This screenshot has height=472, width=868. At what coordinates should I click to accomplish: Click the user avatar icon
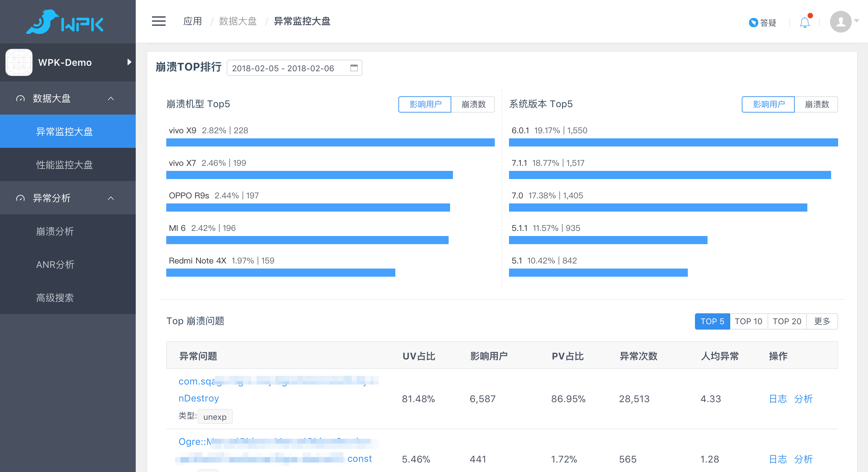pos(841,22)
